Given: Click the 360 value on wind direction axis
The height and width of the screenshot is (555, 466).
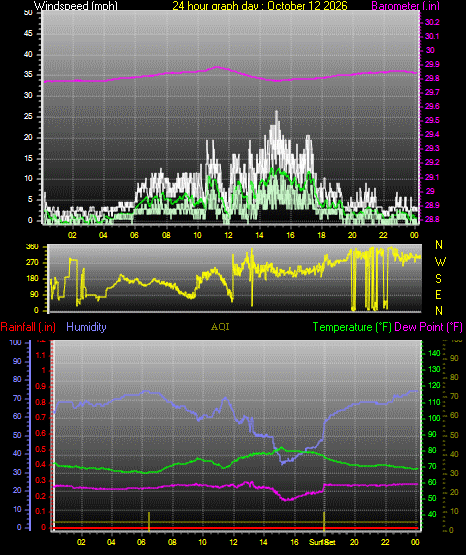Looking at the screenshot, I should pos(32,247).
